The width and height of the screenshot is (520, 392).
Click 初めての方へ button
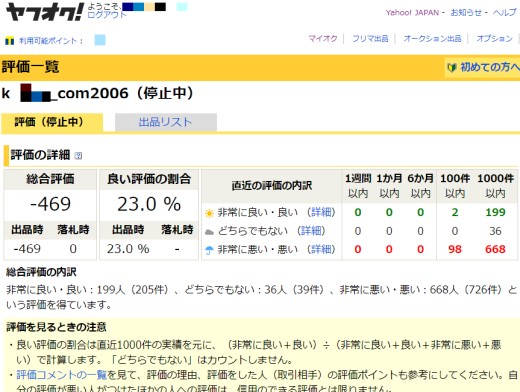click(483, 67)
